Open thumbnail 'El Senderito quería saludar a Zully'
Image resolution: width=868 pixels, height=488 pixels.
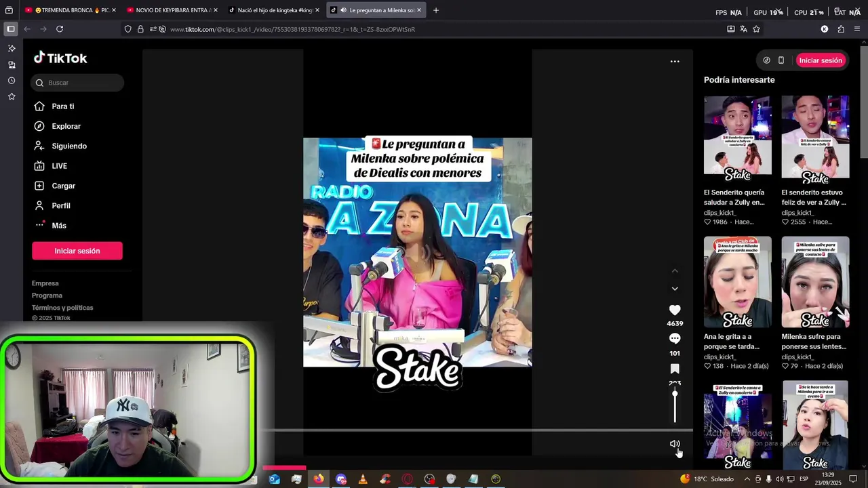738,140
